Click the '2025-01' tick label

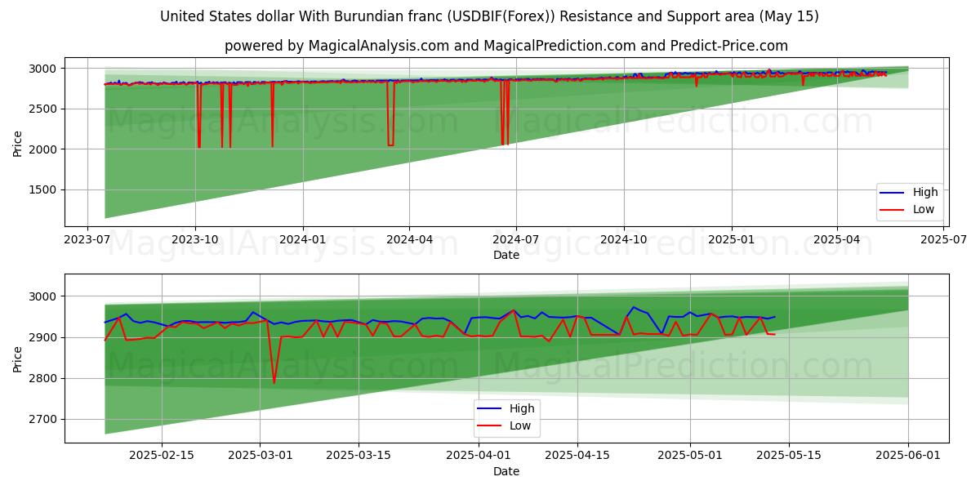pos(731,239)
